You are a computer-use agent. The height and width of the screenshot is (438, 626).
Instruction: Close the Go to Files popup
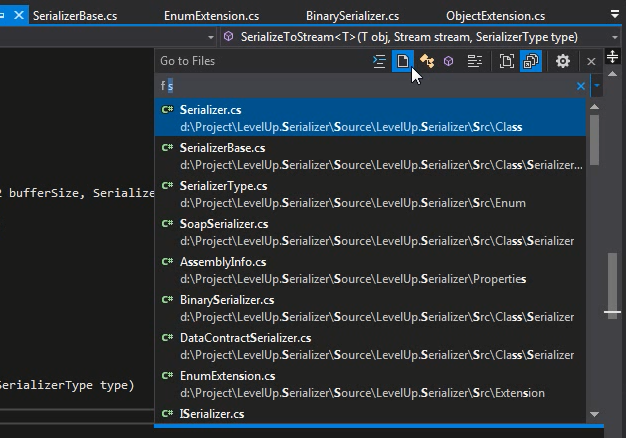(x=591, y=61)
